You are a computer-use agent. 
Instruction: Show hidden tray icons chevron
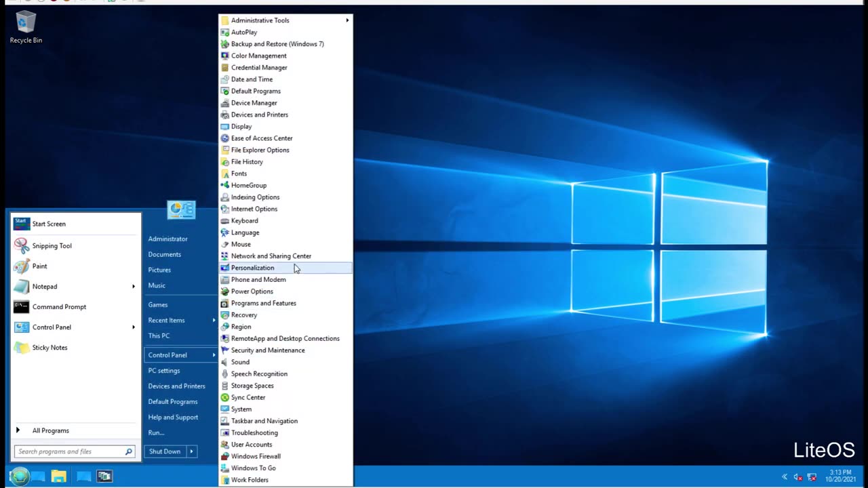(785, 477)
